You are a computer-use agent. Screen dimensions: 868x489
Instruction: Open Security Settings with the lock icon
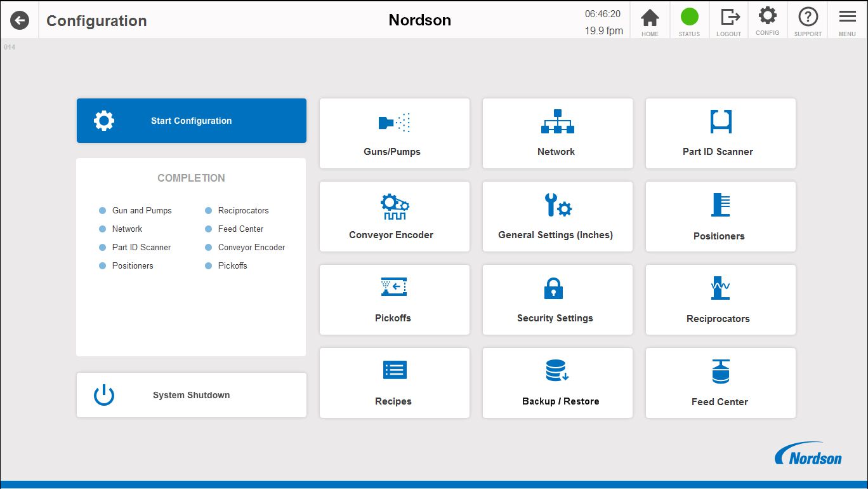(x=557, y=300)
